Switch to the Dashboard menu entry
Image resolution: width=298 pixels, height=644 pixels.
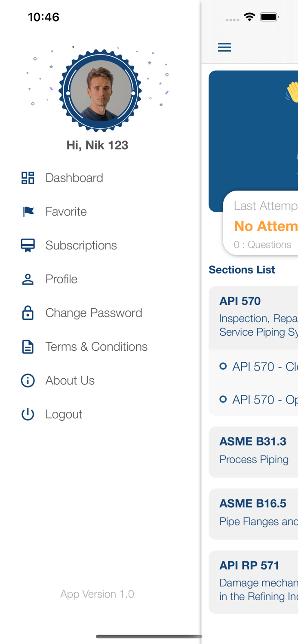[x=74, y=177]
